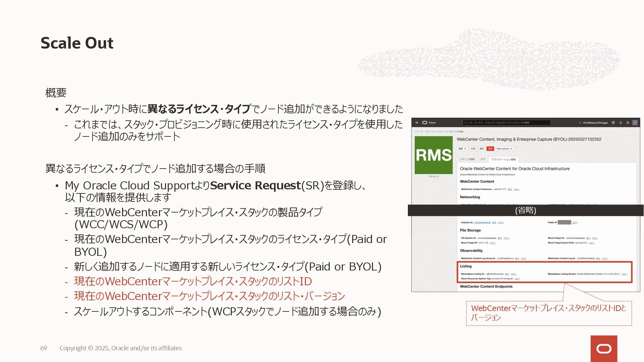The width and height of the screenshot is (644, 362).
Task: Expand the More actions dropdown
Action: pos(504,148)
